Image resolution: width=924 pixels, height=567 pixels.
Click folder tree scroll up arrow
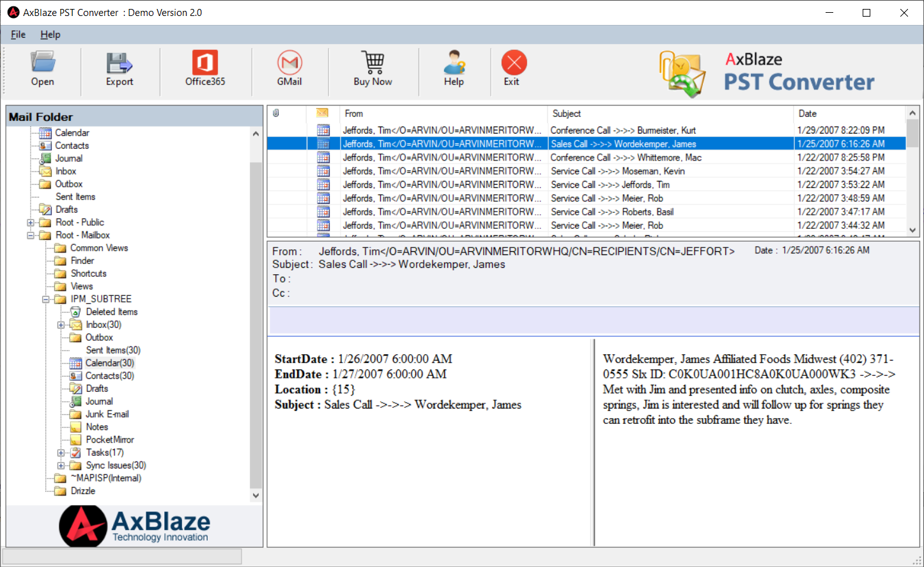256,134
